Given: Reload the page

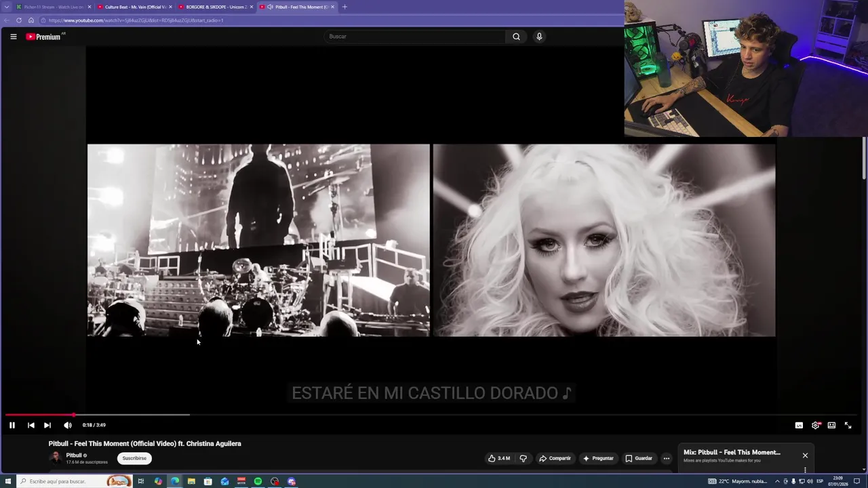Looking at the screenshot, I should [19, 20].
